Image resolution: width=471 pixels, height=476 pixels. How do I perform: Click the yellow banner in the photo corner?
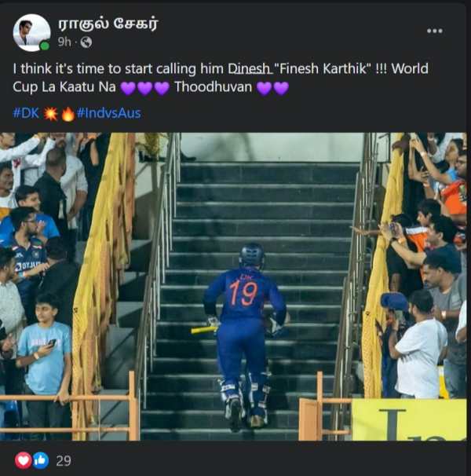pos(407,419)
